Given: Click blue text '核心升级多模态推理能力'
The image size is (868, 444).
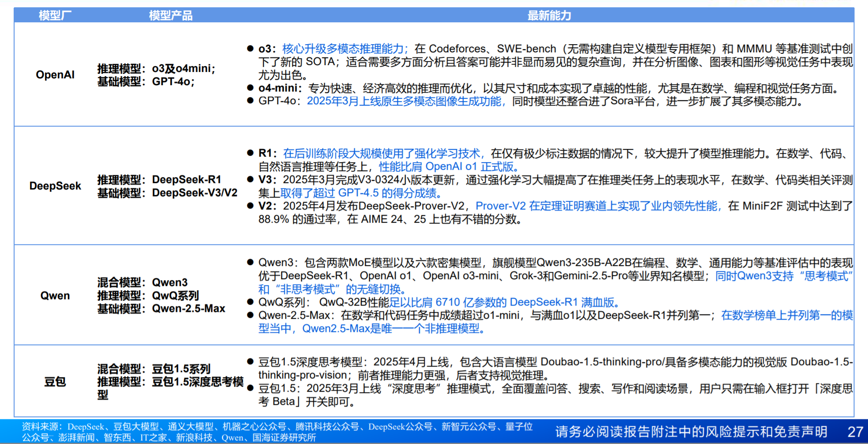Looking at the screenshot, I should (343, 49).
